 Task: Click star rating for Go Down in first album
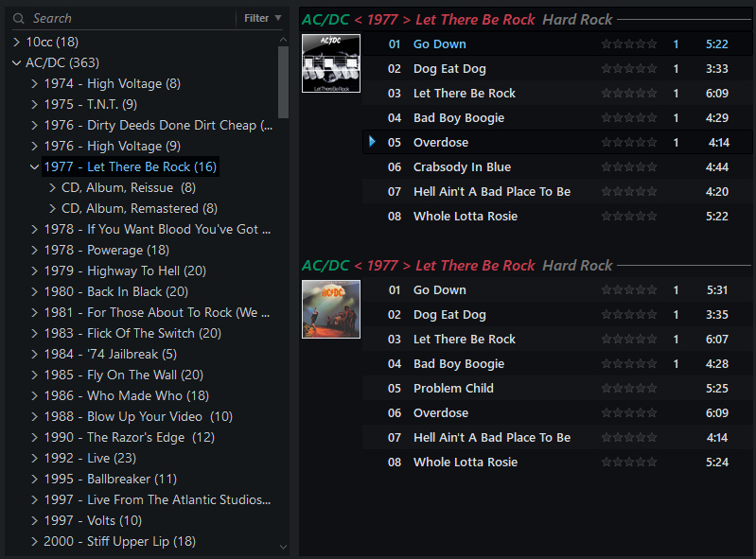click(x=628, y=44)
